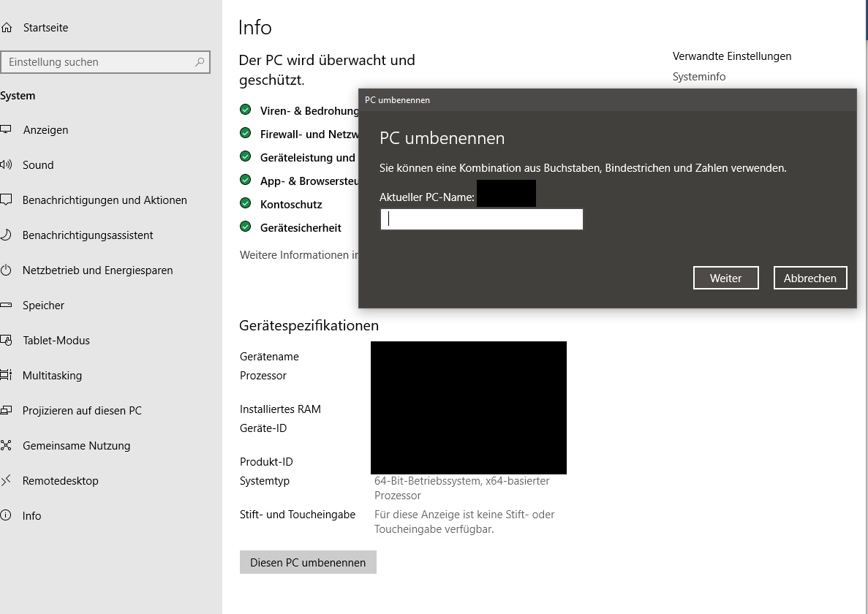Click green checkmark next to Kontoschutz

point(245,203)
